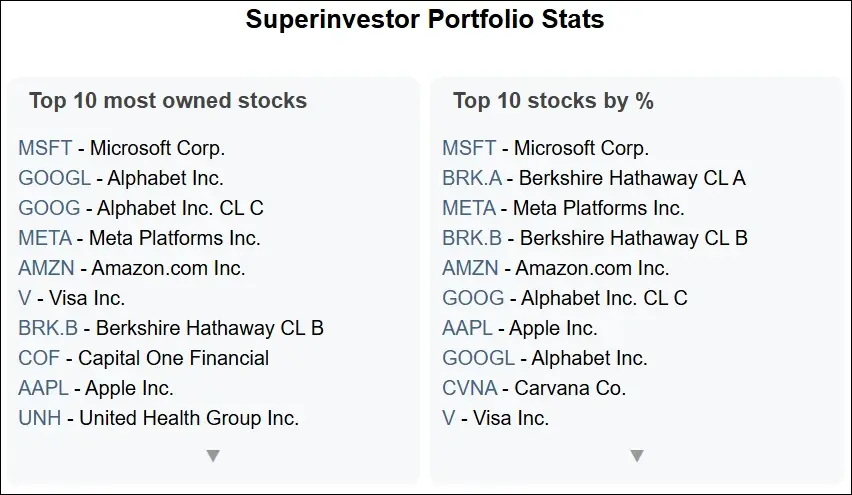Open META ticker in most owned list

45,238
